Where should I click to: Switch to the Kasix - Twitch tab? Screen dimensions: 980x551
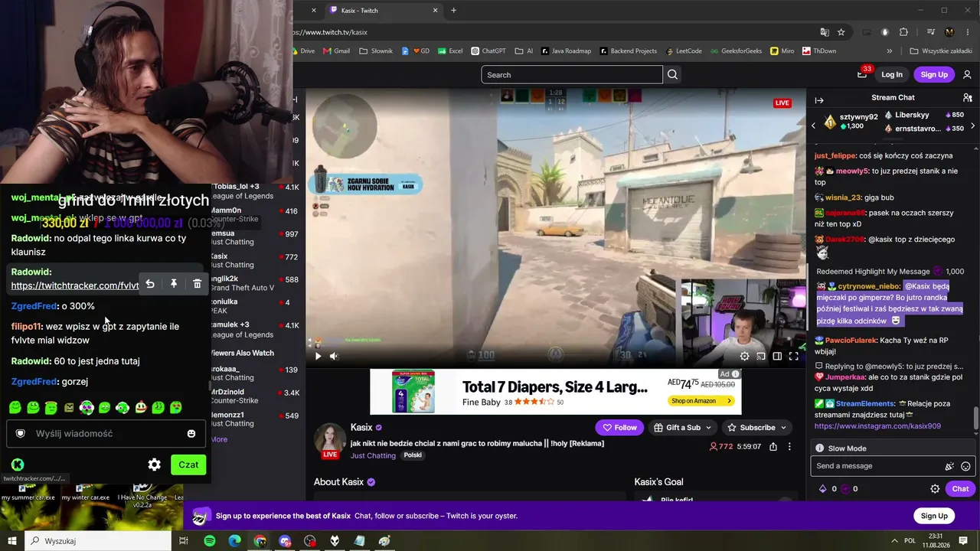coord(383,11)
